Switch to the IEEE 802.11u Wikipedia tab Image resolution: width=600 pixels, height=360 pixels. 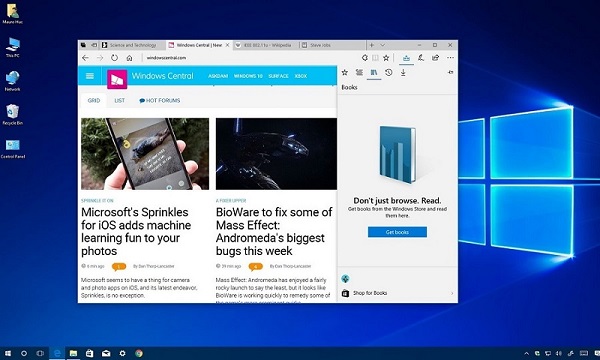tap(266, 45)
